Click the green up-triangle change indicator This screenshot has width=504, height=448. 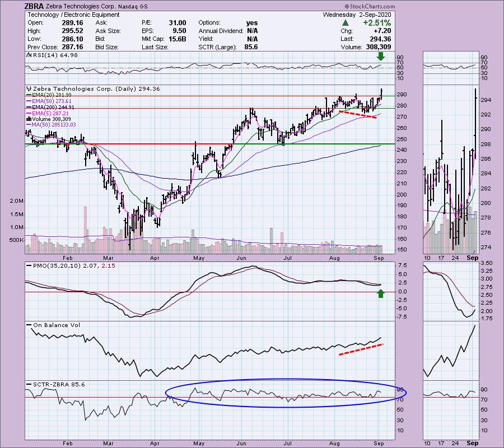pyautogui.click(x=345, y=23)
